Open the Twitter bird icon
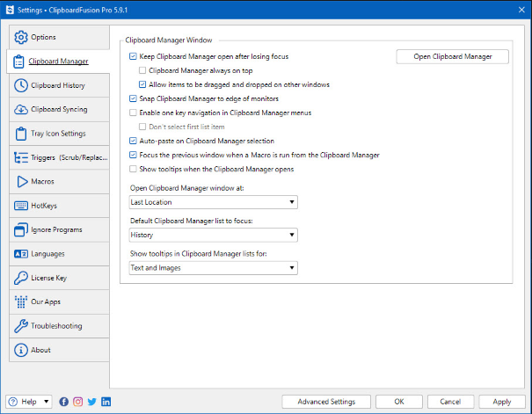 coord(92,402)
